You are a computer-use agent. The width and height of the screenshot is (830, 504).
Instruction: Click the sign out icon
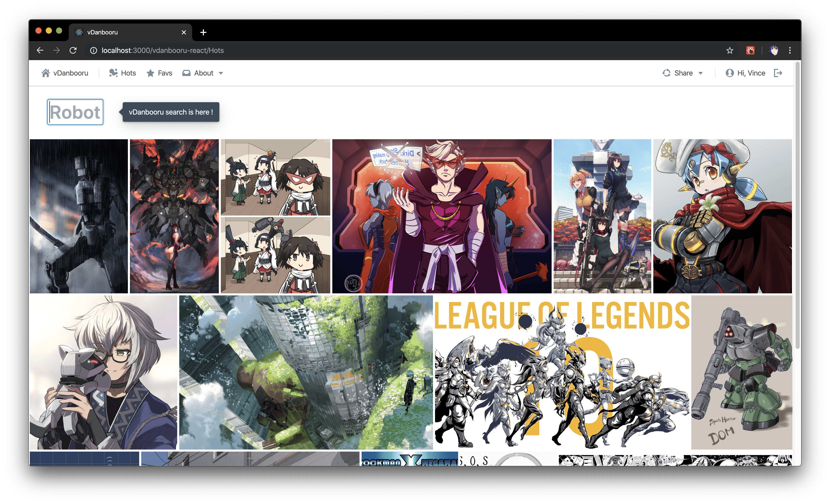[778, 73]
